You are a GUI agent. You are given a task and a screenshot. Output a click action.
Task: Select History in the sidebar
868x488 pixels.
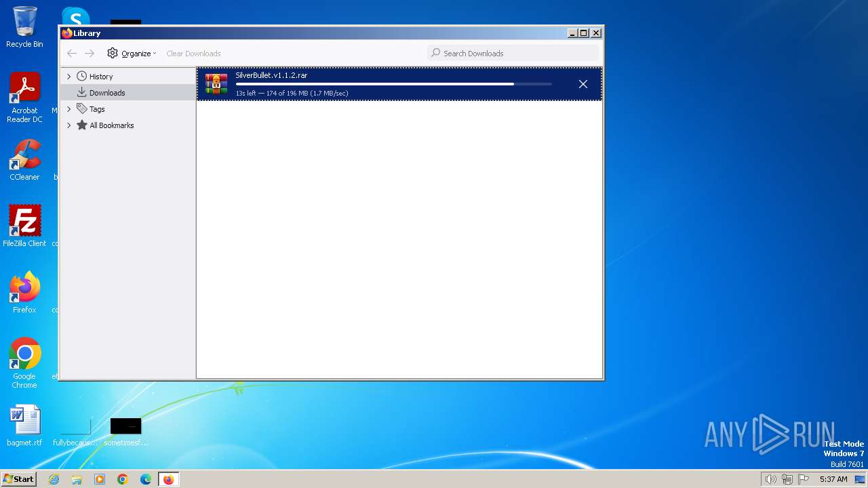click(x=101, y=77)
